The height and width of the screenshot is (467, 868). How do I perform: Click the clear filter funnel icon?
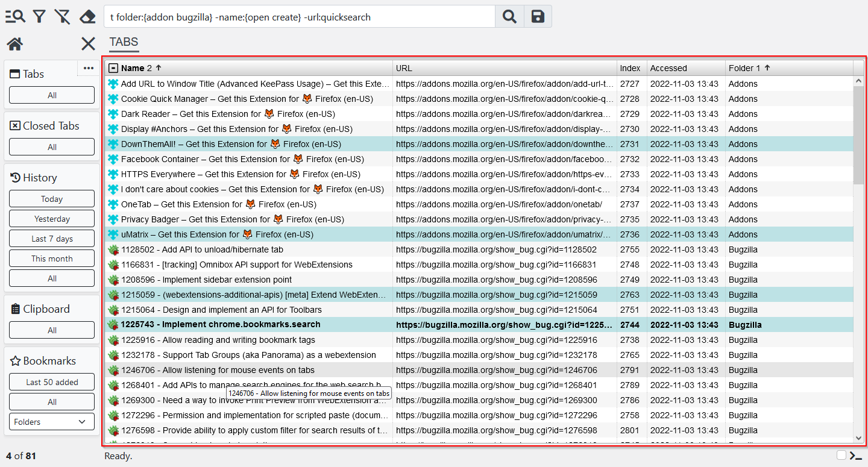62,16
